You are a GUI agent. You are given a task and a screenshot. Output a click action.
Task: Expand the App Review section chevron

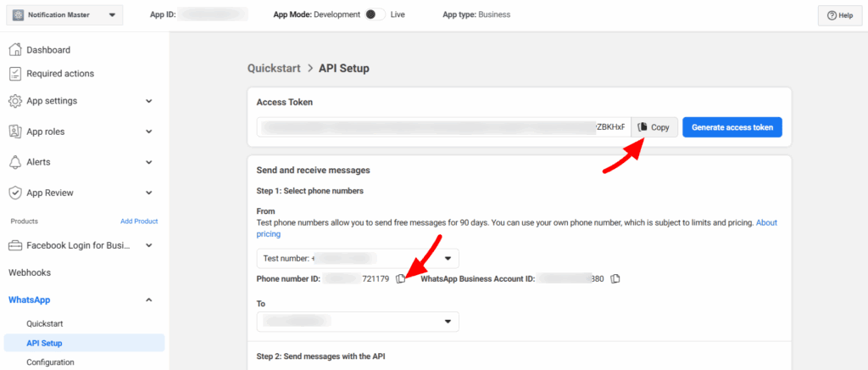(x=148, y=193)
